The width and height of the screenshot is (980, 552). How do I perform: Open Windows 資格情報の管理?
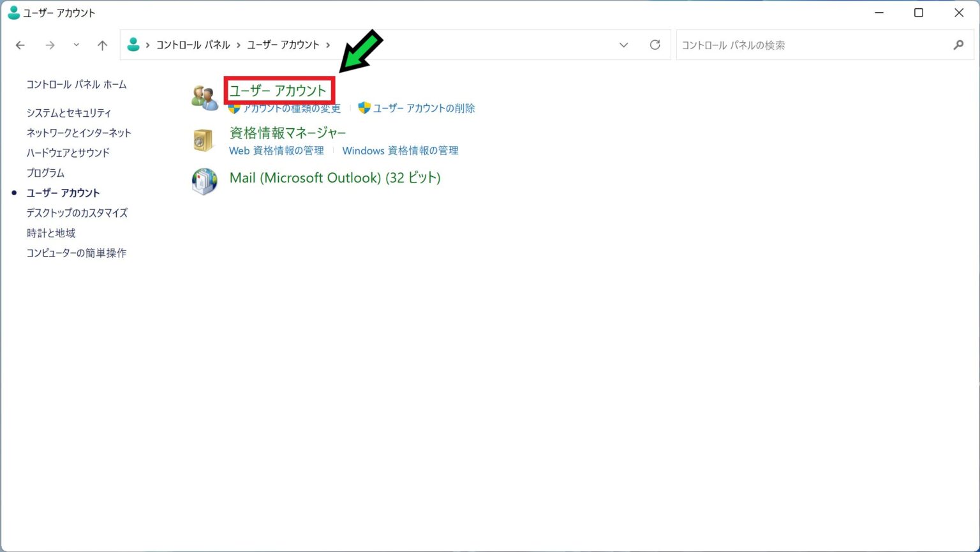[401, 151]
